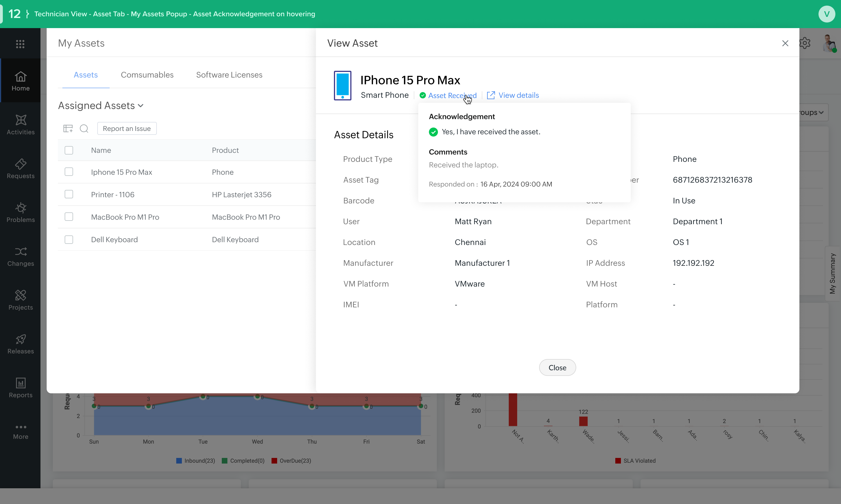Open the user profile photo menu
841x504 pixels.
829,44
